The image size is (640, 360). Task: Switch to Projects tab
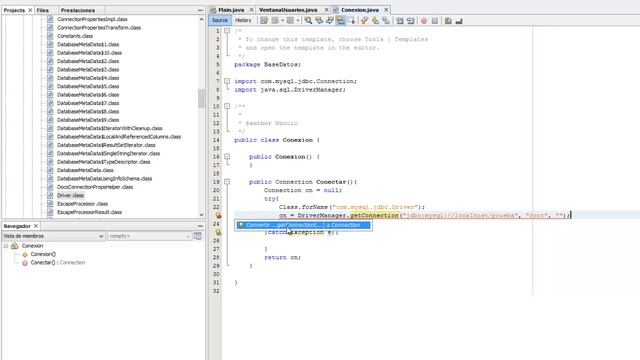point(14,10)
